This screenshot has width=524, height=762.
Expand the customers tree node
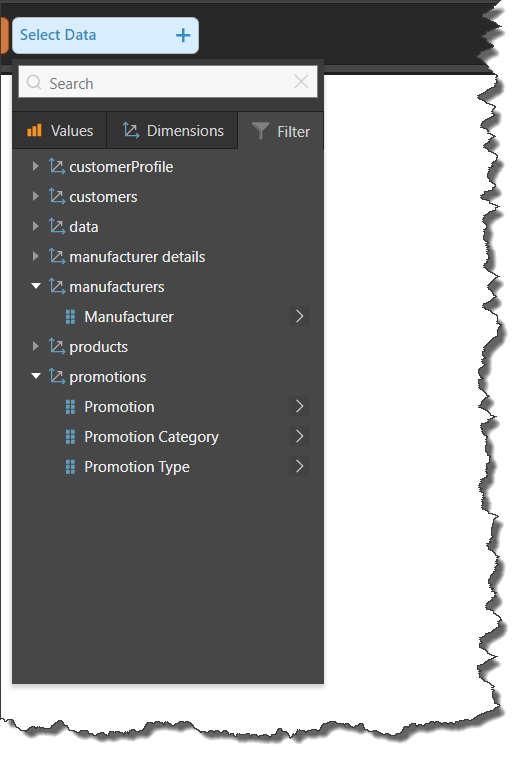tap(35, 196)
